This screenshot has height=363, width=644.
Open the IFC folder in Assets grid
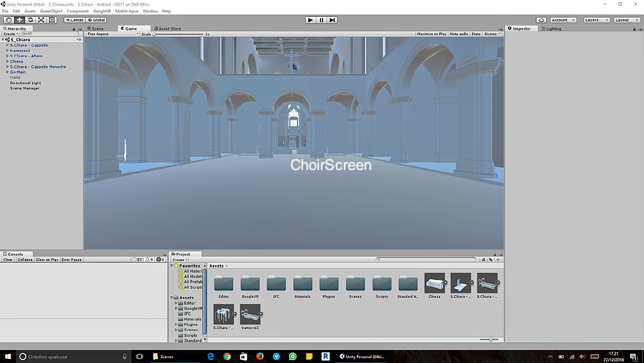coord(276,283)
